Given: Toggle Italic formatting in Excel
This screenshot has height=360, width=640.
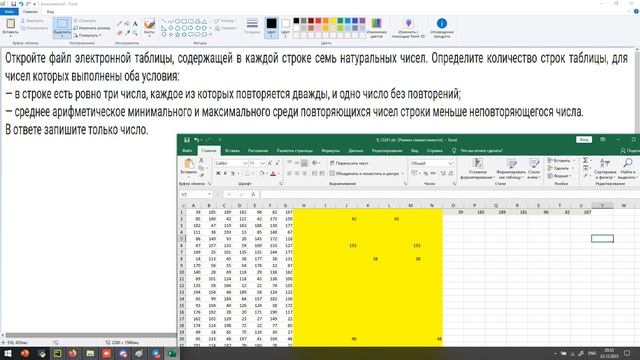Looking at the screenshot, I should (x=225, y=173).
